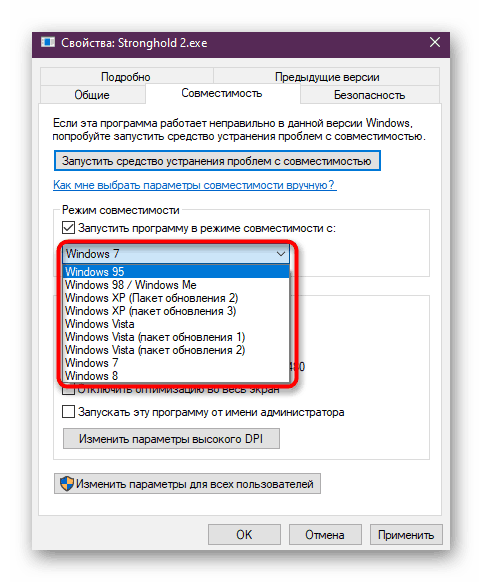Open the Безопасность tab
Viewport: 482px width, 582px height.
coord(369,95)
